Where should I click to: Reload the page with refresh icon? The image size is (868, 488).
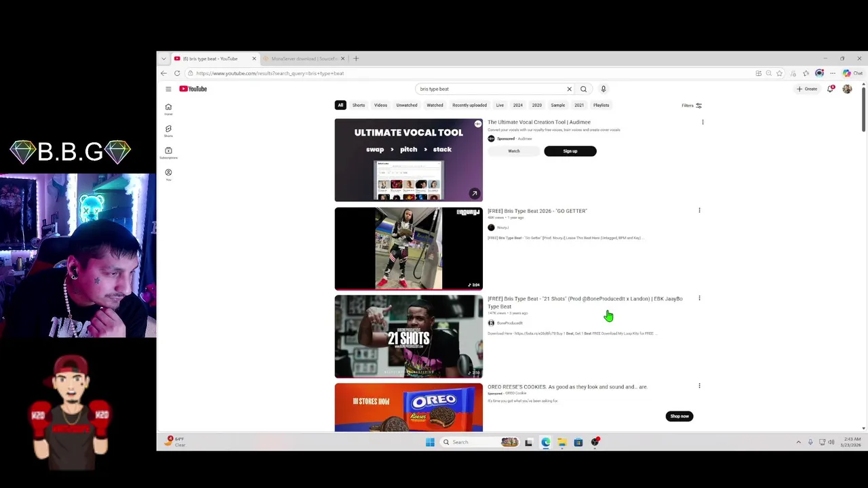(x=177, y=73)
